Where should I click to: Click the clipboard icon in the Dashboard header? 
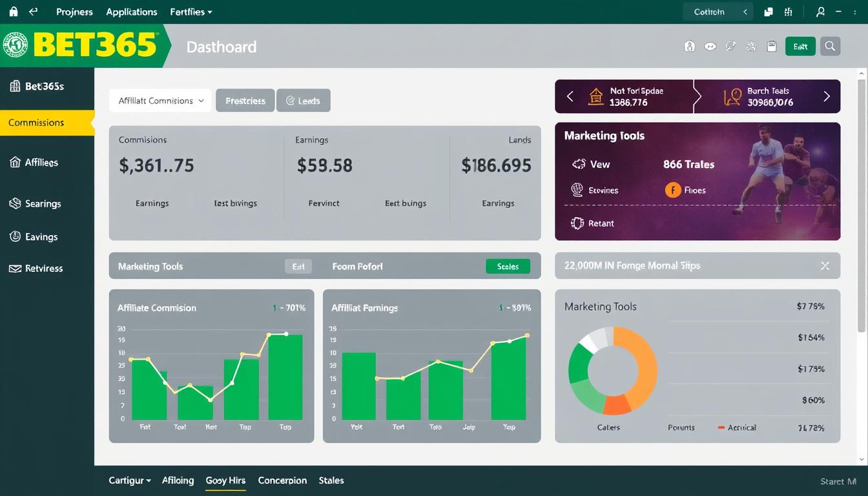pos(771,46)
